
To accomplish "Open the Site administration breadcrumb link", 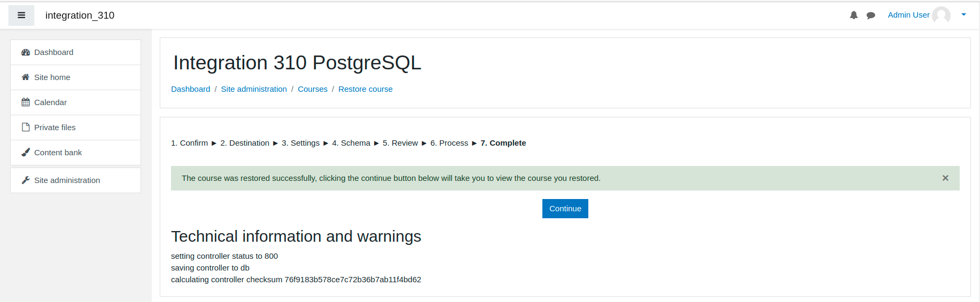I will click(x=254, y=89).
